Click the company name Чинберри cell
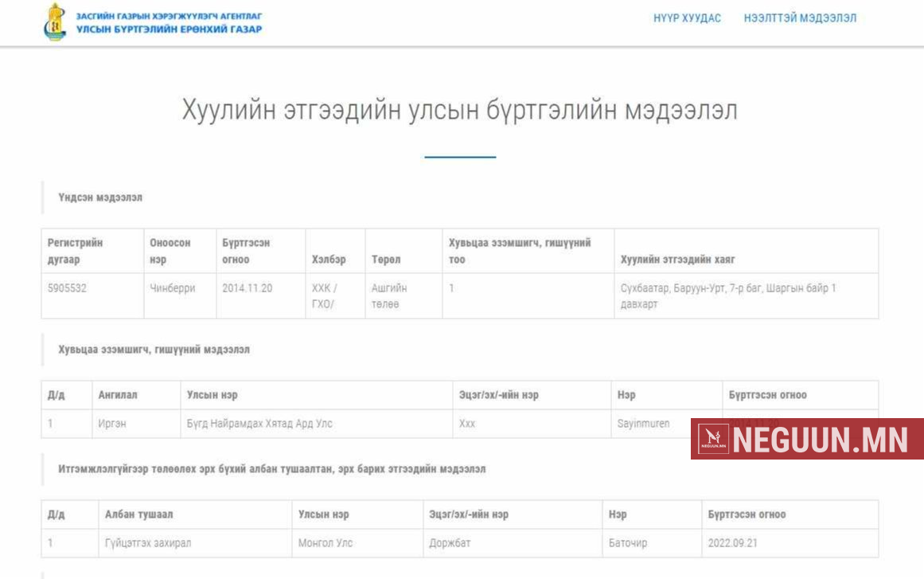924x579 pixels. [x=172, y=288]
